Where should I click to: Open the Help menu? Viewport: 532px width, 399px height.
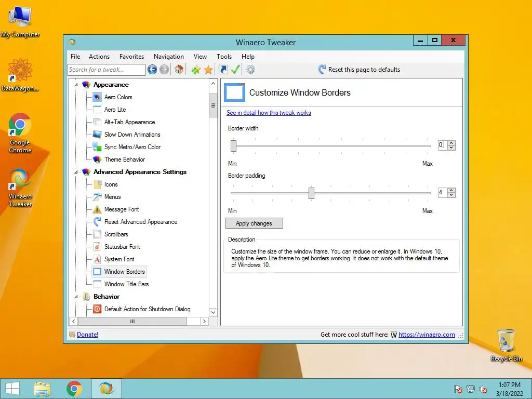[x=248, y=57]
